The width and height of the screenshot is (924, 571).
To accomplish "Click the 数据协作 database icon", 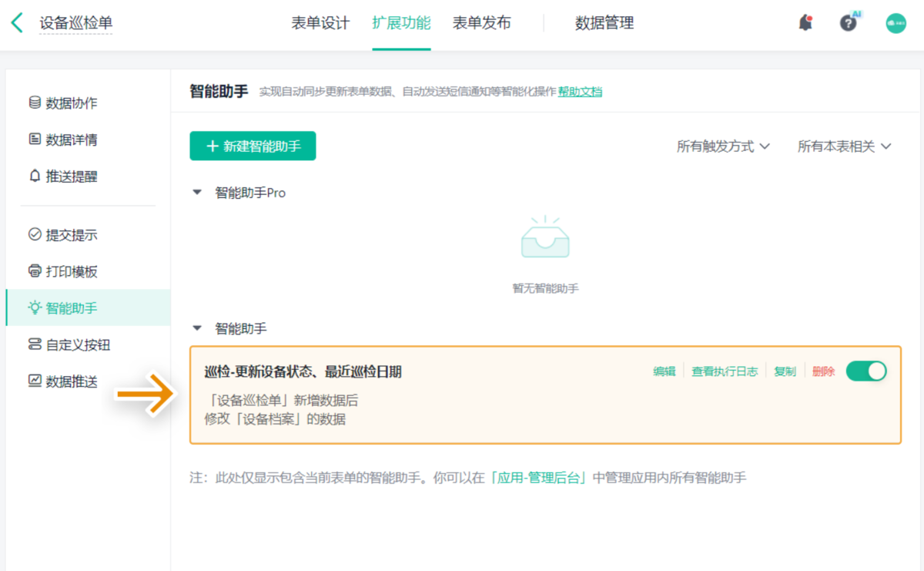I will click(x=35, y=102).
